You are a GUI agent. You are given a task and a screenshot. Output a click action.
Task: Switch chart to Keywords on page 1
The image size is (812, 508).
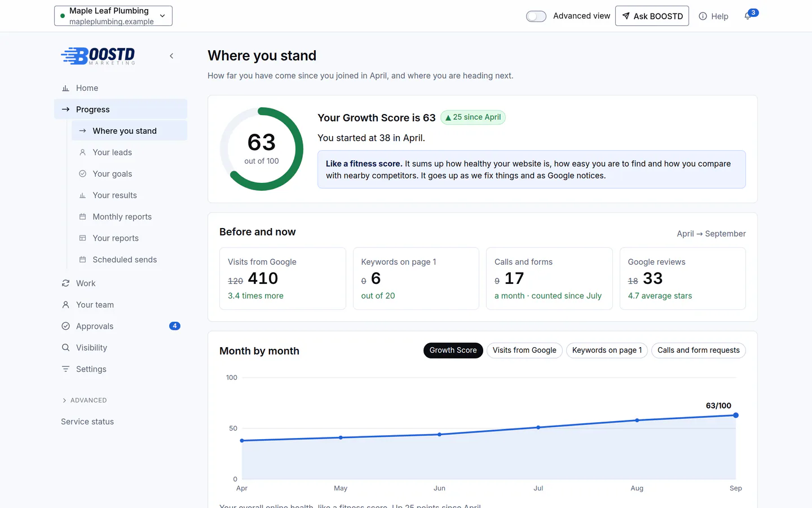(607, 351)
